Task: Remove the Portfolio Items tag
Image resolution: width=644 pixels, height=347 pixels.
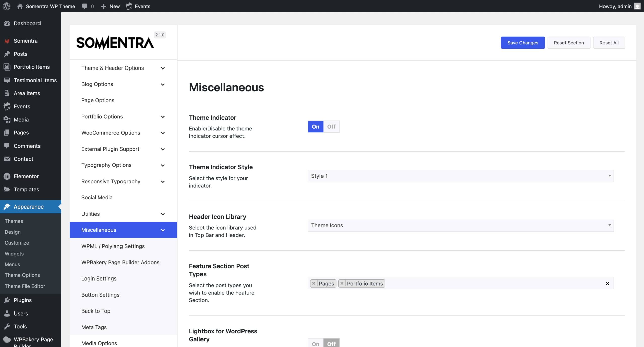Action: [342, 283]
